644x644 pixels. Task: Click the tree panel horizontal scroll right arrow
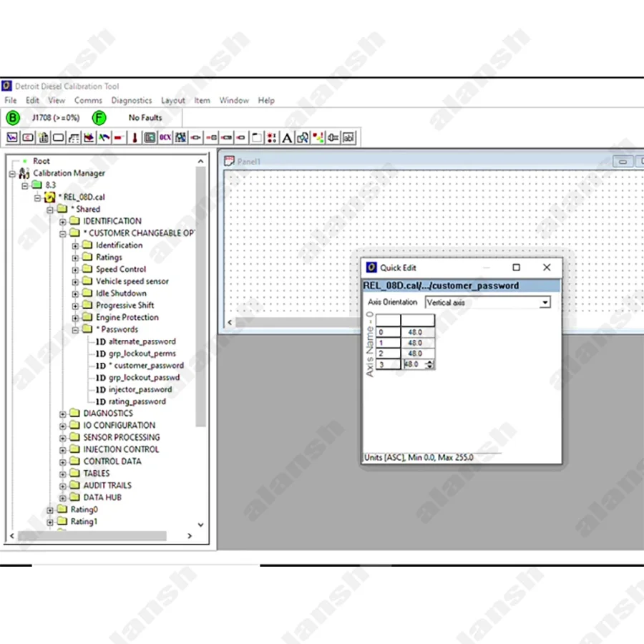tap(190, 536)
